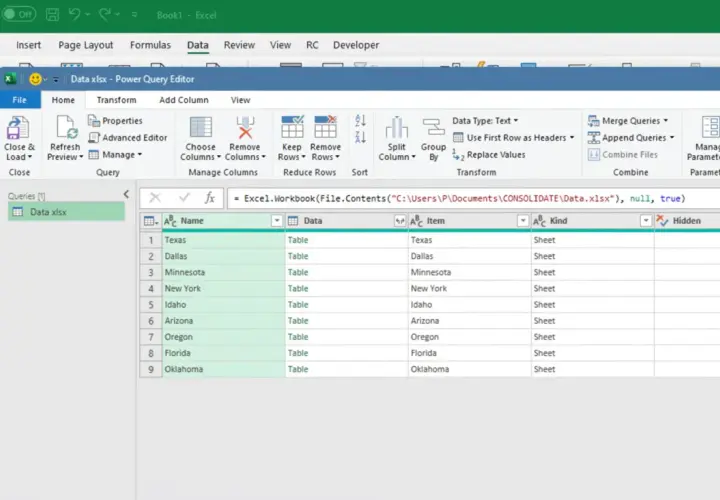The height and width of the screenshot is (500, 720).
Task: Click the Group By icon
Action: pos(433,128)
